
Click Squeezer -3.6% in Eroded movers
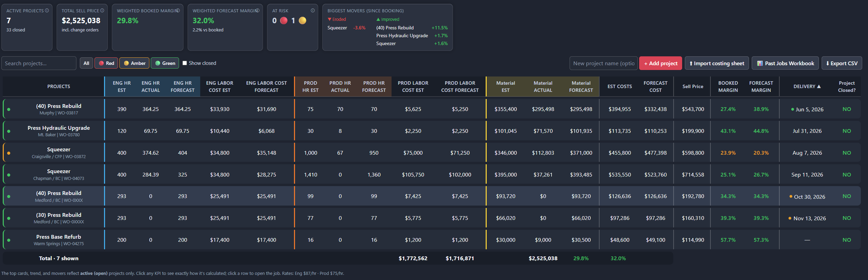click(347, 28)
